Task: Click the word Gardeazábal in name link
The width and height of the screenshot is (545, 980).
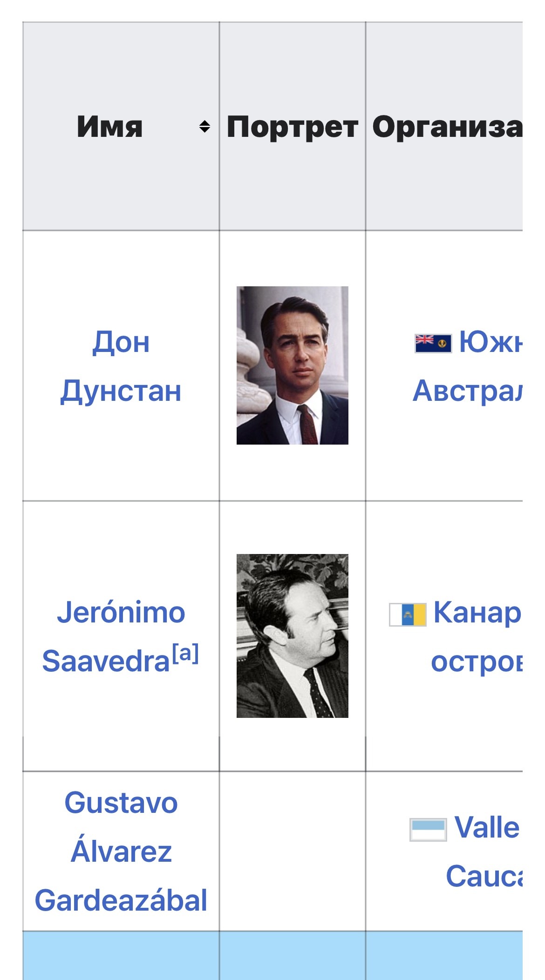Action: (x=121, y=900)
